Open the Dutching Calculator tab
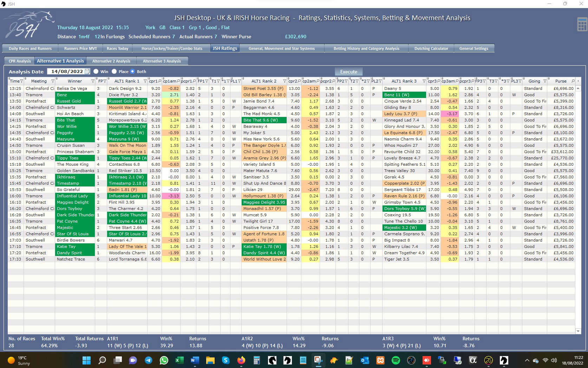The width and height of the screenshot is (588, 368). [431, 48]
